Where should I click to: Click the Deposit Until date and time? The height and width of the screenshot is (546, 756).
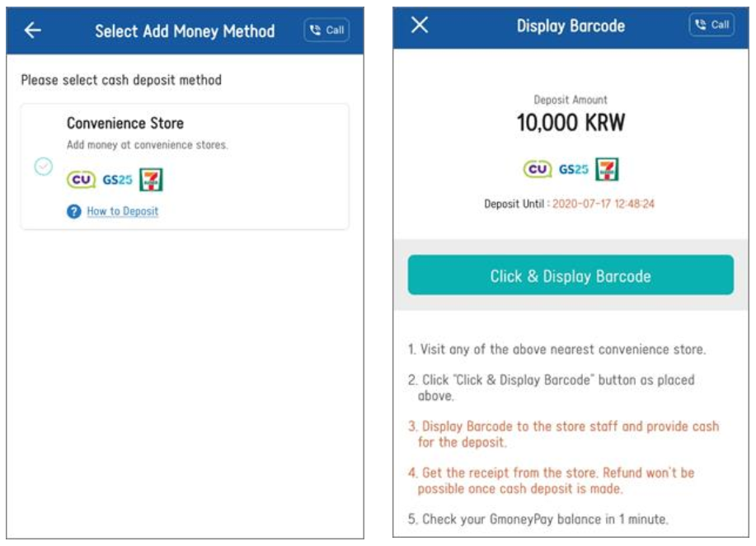click(603, 204)
